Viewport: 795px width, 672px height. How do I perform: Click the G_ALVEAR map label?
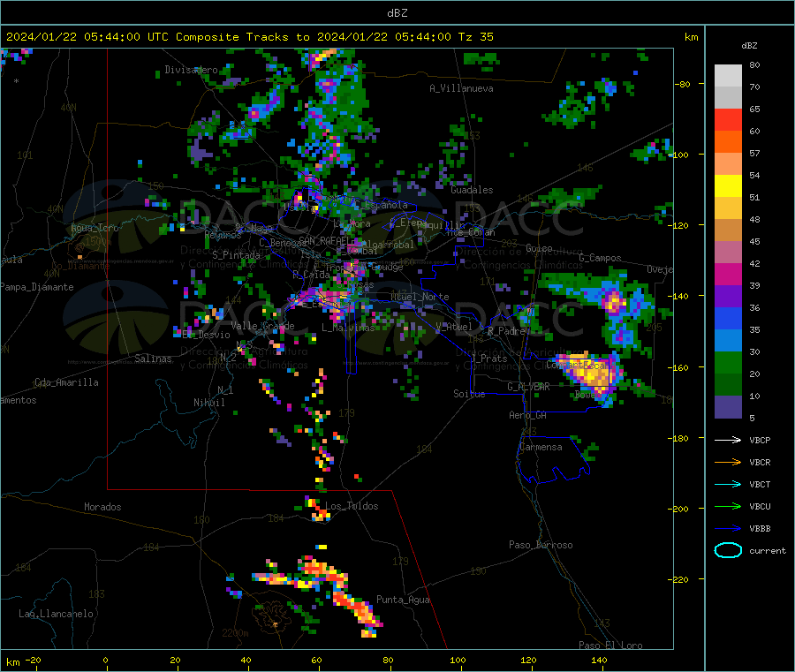coord(528,387)
